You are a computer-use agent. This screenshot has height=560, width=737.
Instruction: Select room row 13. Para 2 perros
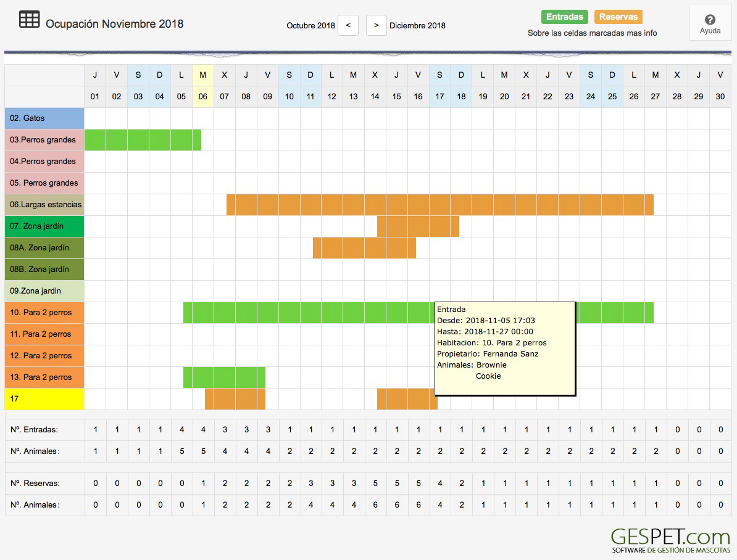[44, 377]
